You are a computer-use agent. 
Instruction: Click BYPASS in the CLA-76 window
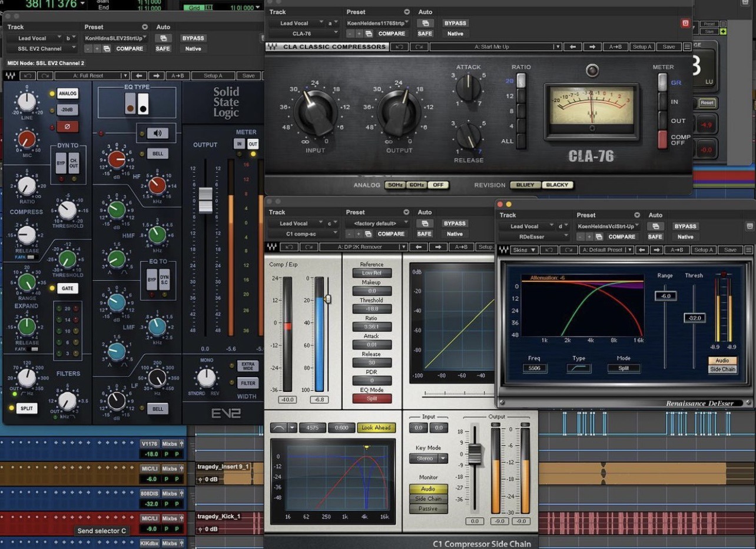(455, 23)
